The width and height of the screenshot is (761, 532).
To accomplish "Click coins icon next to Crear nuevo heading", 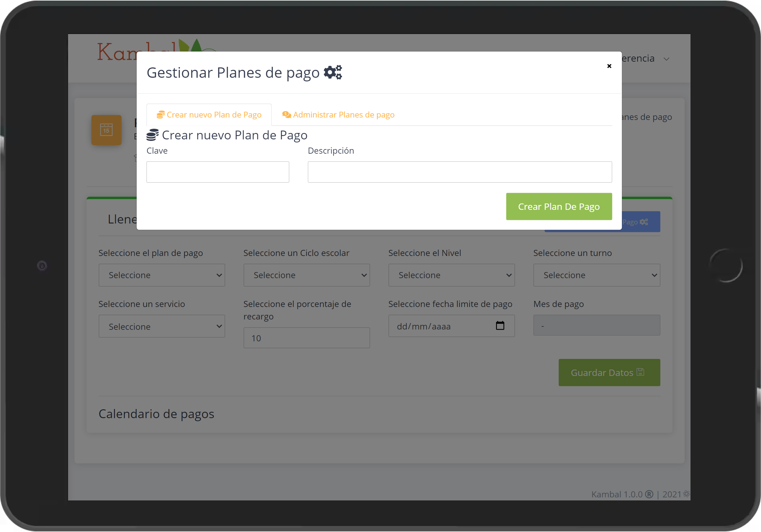I will click(153, 135).
